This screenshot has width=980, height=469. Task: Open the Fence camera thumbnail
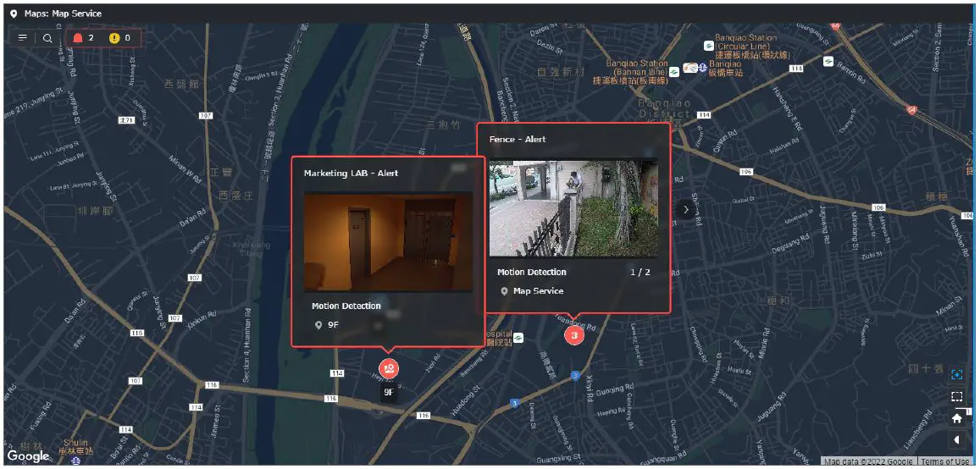(573, 207)
